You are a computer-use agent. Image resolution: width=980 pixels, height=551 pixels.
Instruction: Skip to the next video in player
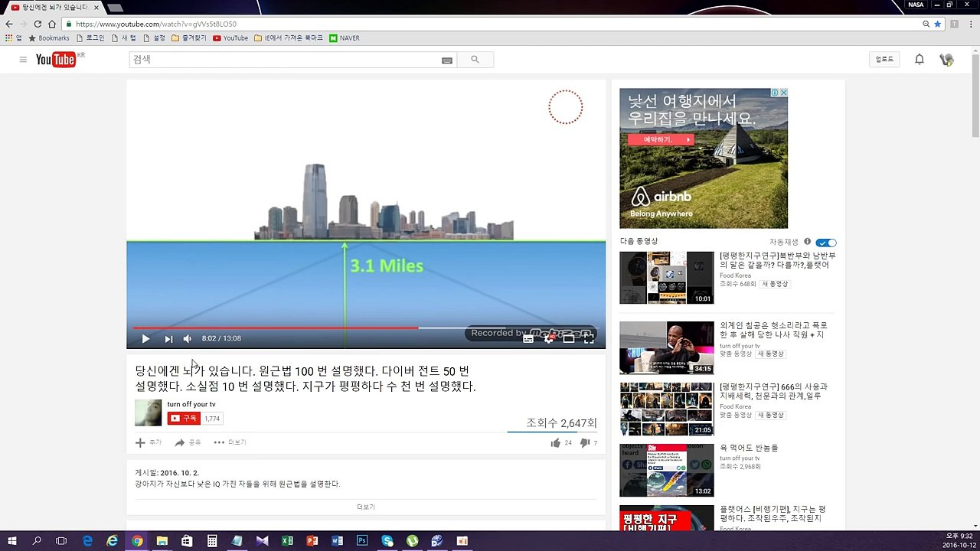(168, 338)
